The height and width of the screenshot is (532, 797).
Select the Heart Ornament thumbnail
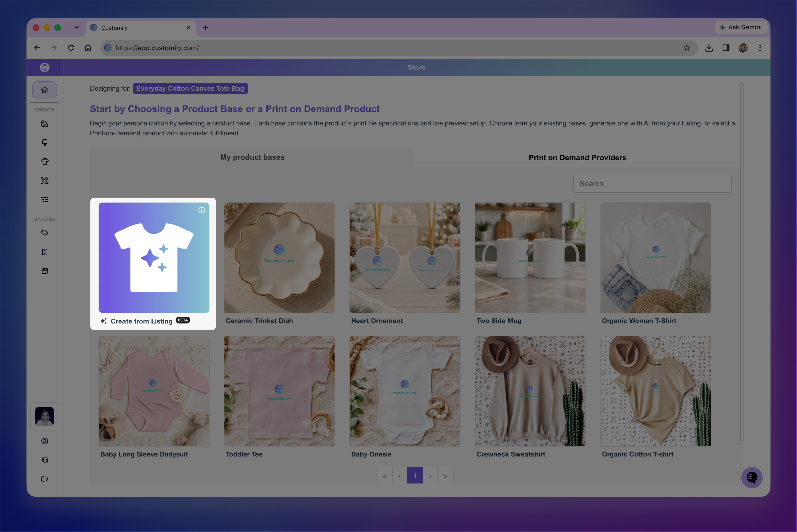pyautogui.click(x=405, y=257)
